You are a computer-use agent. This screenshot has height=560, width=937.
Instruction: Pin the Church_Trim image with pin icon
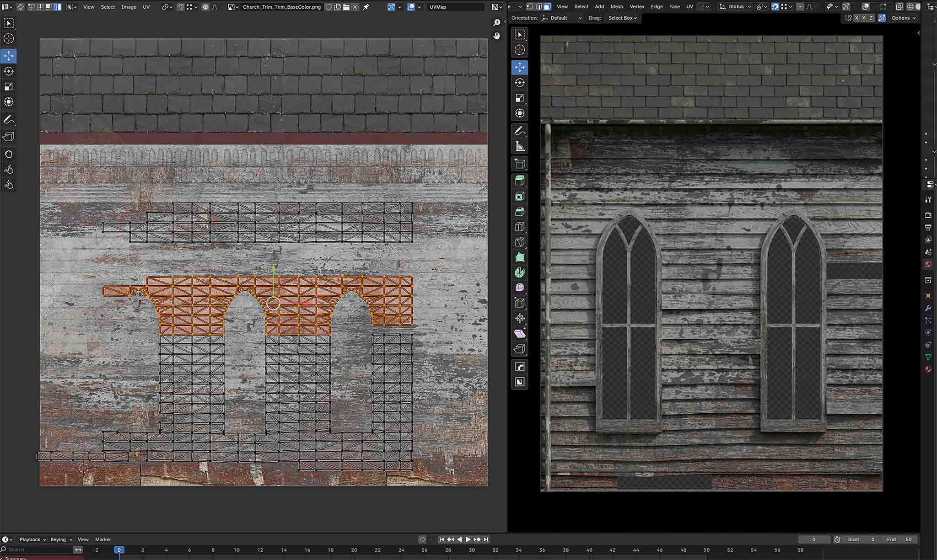point(366,7)
